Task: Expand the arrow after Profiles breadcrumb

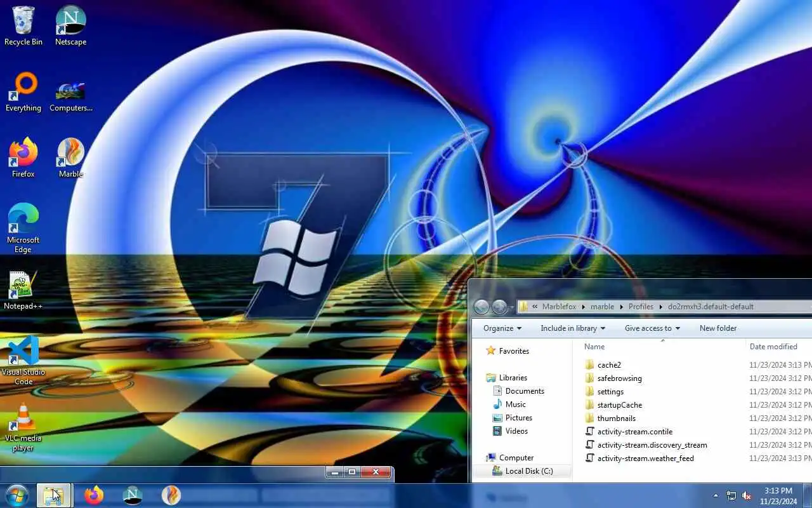Action: click(x=660, y=307)
